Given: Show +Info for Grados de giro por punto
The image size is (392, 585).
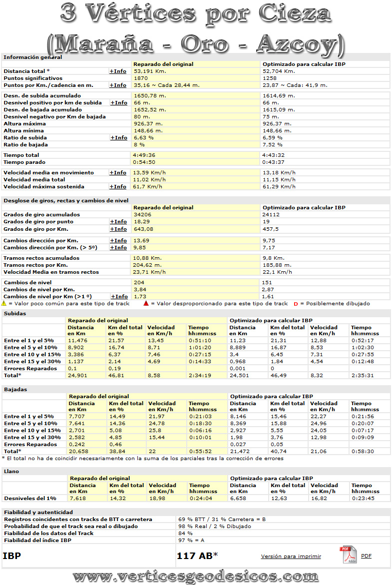Looking at the screenshot, I should tap(118, 222).
